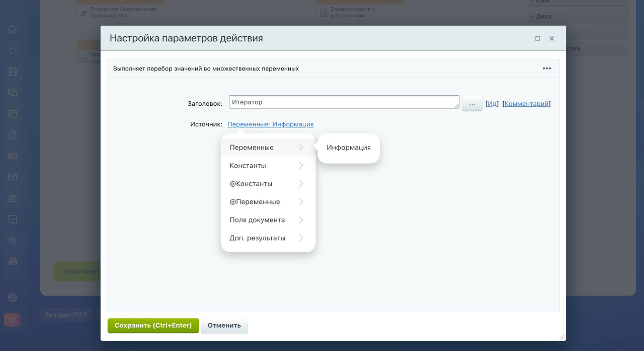The image size is (644, 351).
Task: Expand the Константы submenu
Action: [x=268, y=166]
